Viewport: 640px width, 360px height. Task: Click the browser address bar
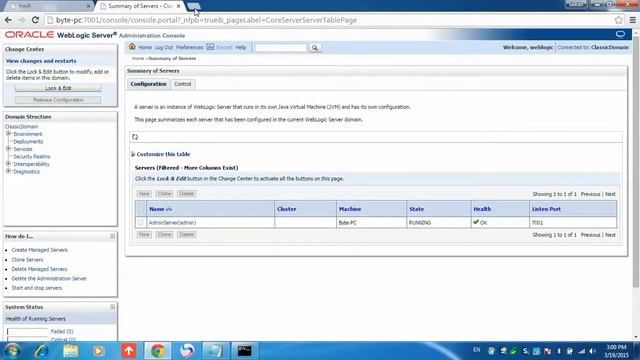(x=327, y=20)
